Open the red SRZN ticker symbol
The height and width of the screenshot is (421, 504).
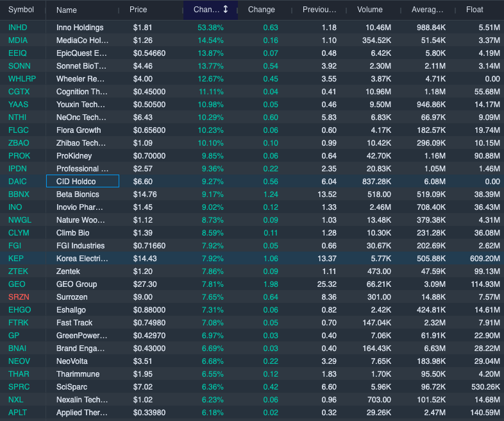coord(19,297)
